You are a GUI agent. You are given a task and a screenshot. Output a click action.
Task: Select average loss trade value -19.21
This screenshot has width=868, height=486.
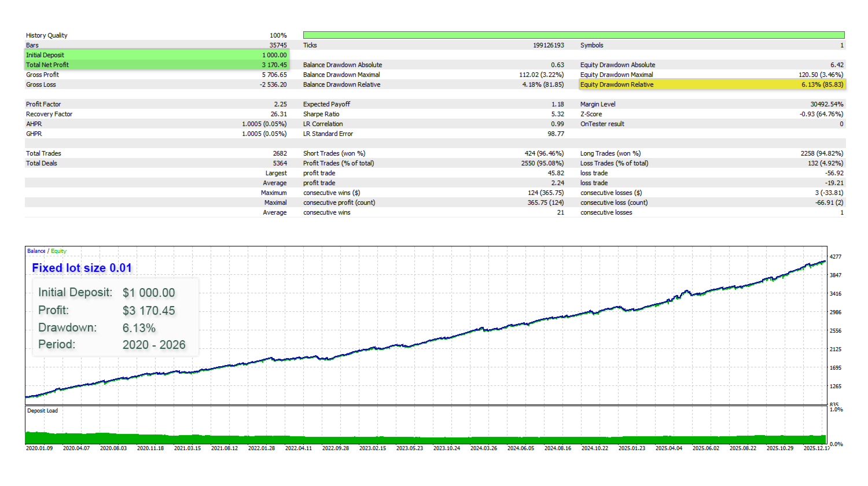coord(834,183)
